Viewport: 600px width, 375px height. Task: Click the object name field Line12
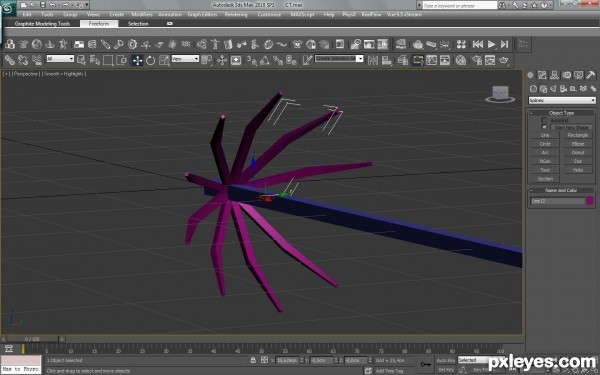[x=558, y=201]
